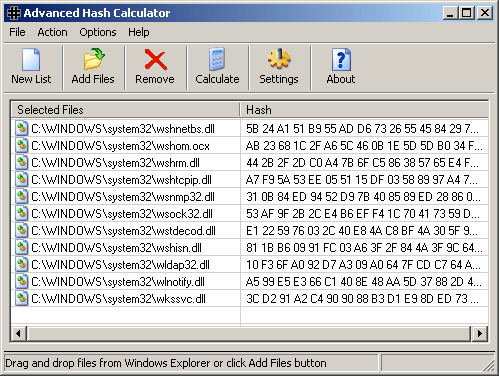The image size is (499, 376).
Task: Click the Hash column header
Action: tap(364, 110)
